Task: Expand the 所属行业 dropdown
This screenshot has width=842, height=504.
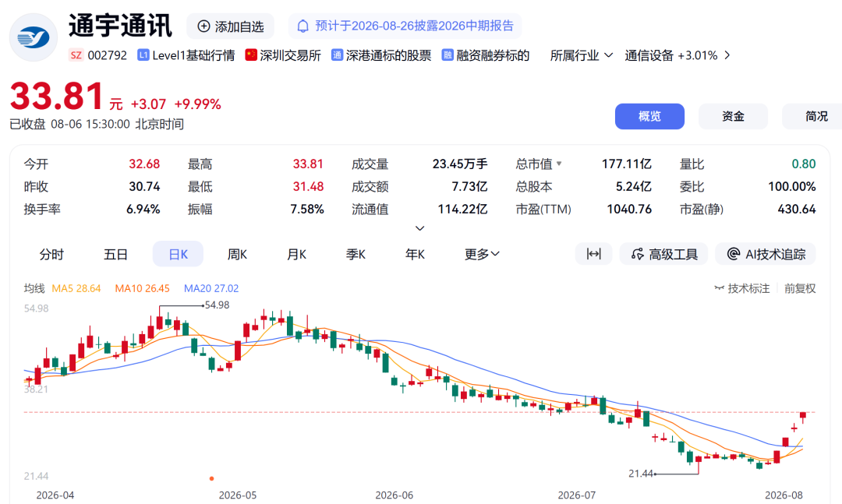Action: pyautogui.click(x=581, y=55)
